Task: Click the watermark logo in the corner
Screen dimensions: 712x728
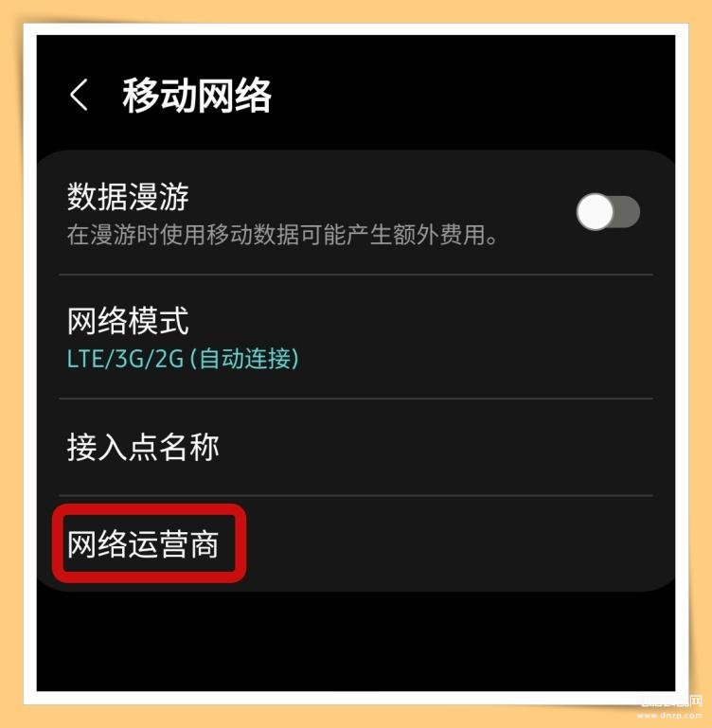Action: (670, 701)
